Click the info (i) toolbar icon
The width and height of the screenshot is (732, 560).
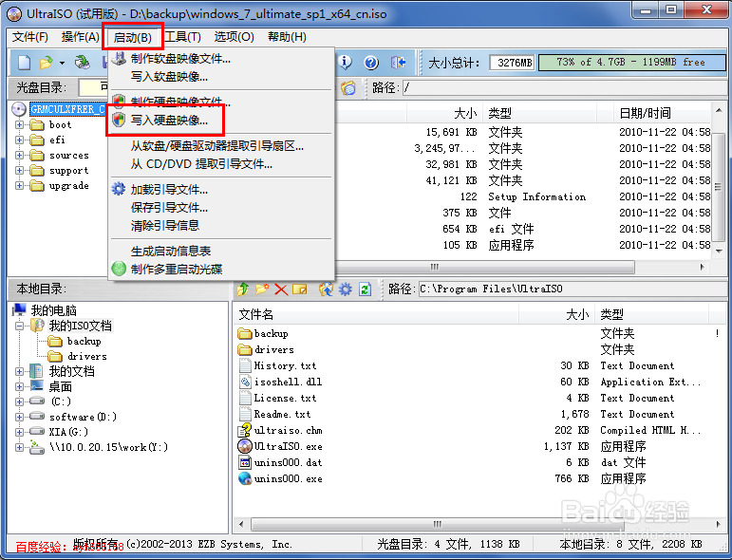pyautogui.click(x=345, y=63)
